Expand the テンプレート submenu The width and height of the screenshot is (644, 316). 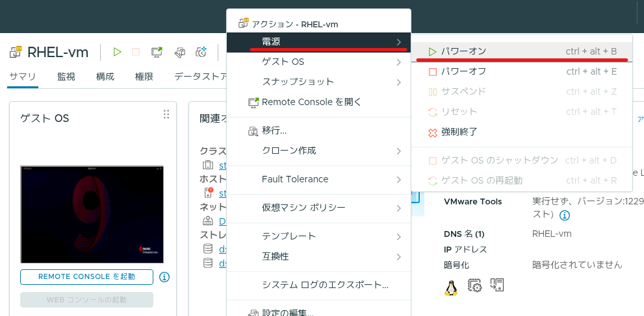(x=318, y=236)
